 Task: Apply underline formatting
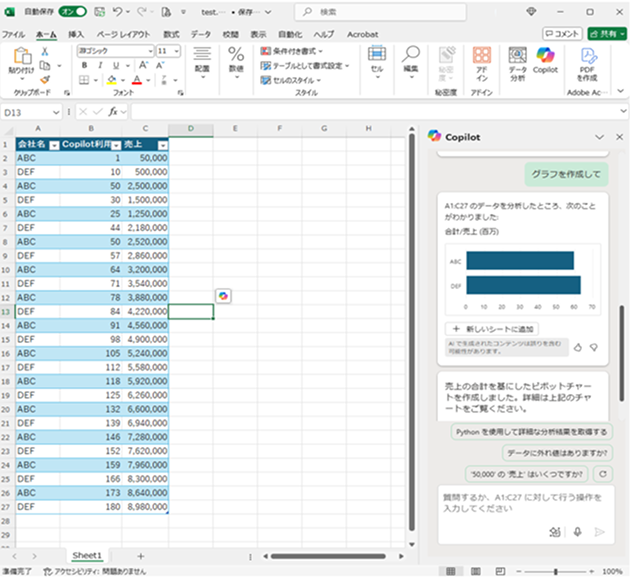click(x=116, y=65)
